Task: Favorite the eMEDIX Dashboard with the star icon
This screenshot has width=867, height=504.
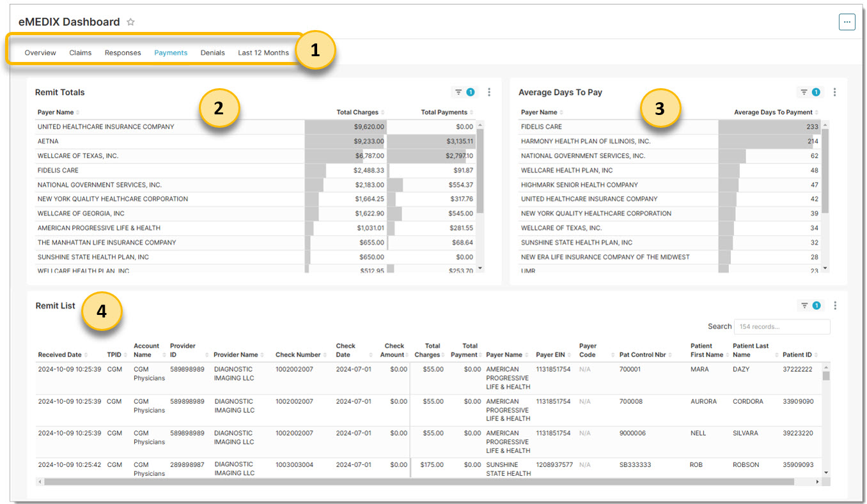Action: tap(130, 22)
